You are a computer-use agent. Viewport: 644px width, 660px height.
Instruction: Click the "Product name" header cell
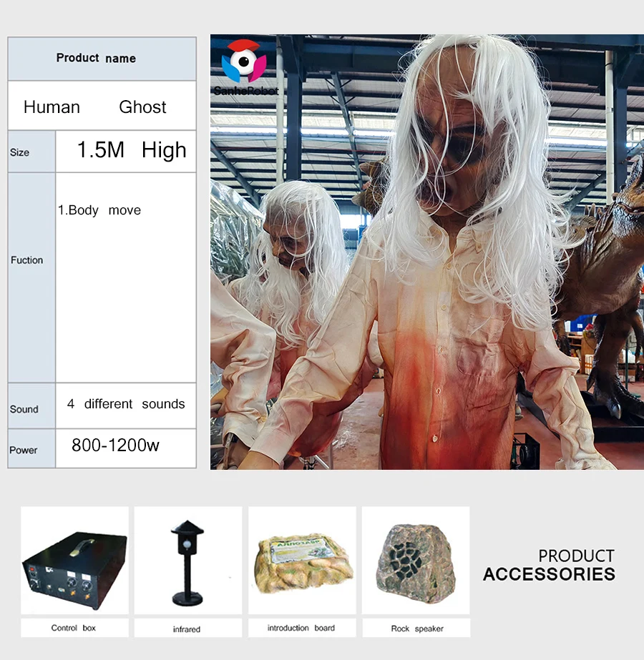click(102, 59)
